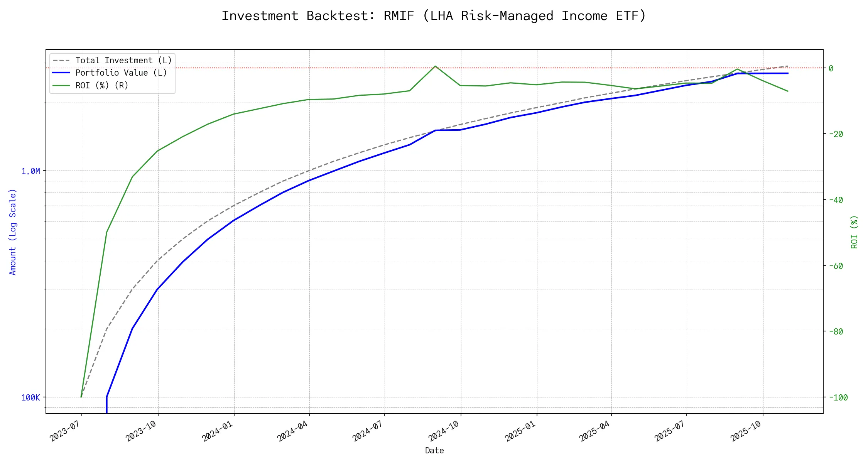Screen dimensions: 868x463
Task: Click the 0 tick on ROI axis
Action: [x=831, y=68]
